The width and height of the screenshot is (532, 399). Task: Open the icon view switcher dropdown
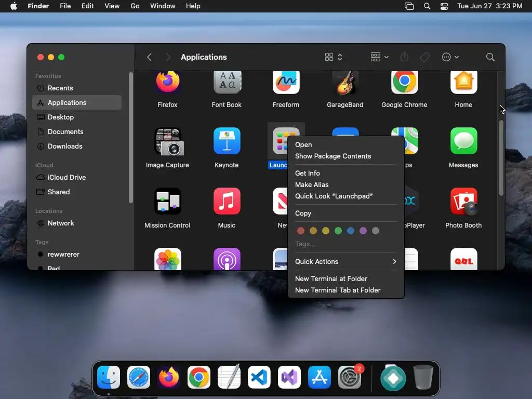click(x=334, y=57)
